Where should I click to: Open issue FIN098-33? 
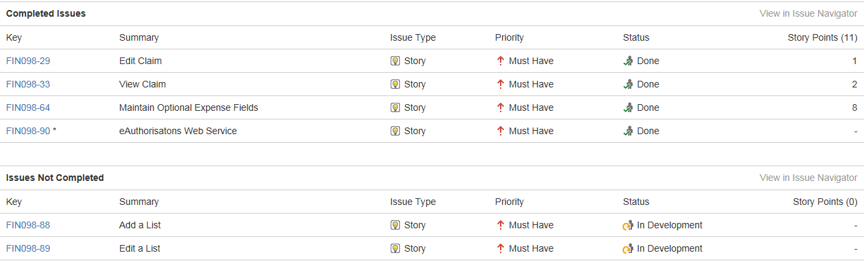point(28,84)
